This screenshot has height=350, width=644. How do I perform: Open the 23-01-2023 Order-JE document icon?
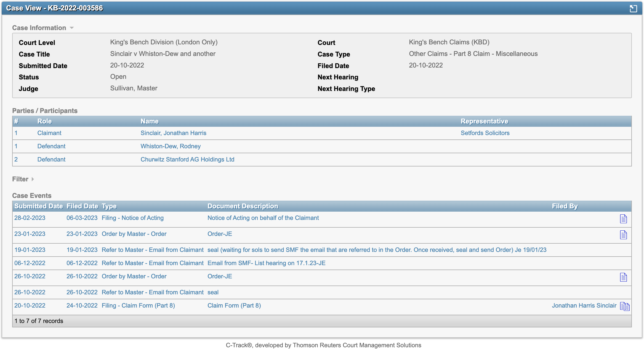[x=623, y=235]
